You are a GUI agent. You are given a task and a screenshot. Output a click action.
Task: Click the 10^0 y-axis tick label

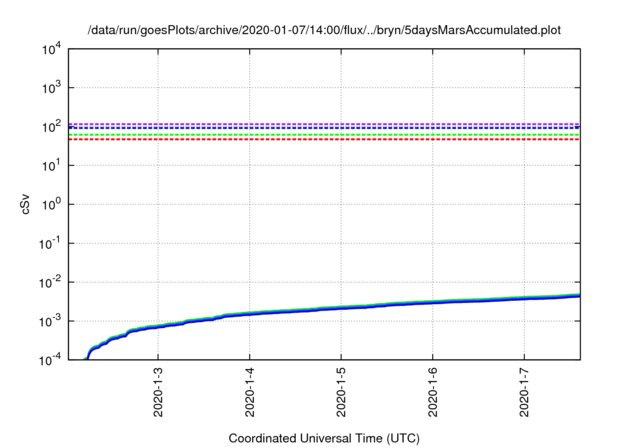[52, 204]
